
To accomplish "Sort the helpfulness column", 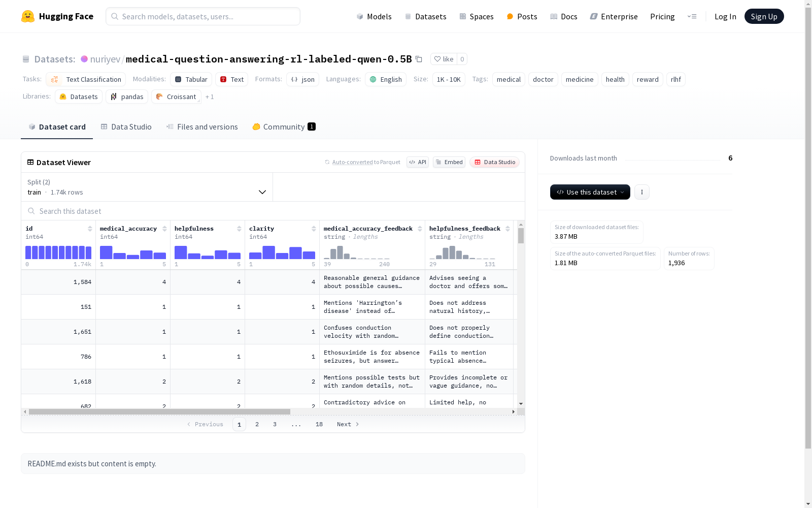I will point(239,229).
